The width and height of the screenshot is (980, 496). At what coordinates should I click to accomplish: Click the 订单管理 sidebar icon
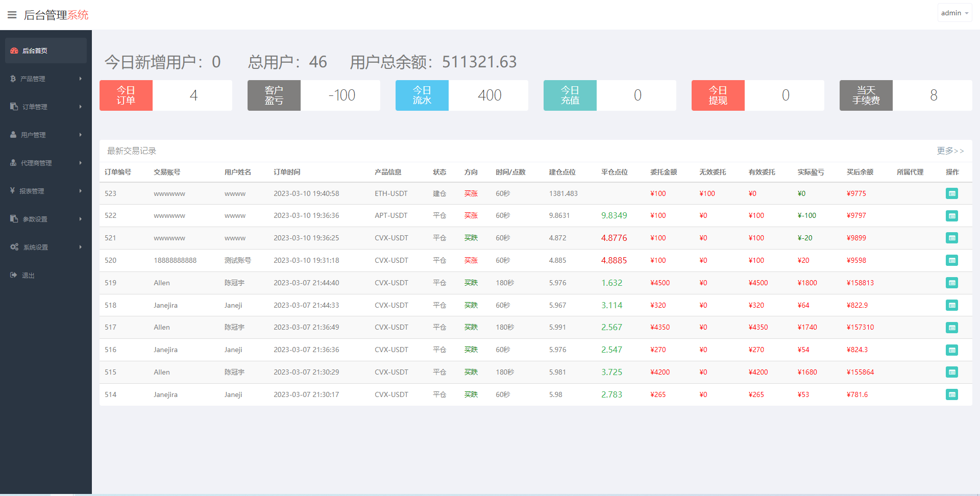click(x=14, y=107)
